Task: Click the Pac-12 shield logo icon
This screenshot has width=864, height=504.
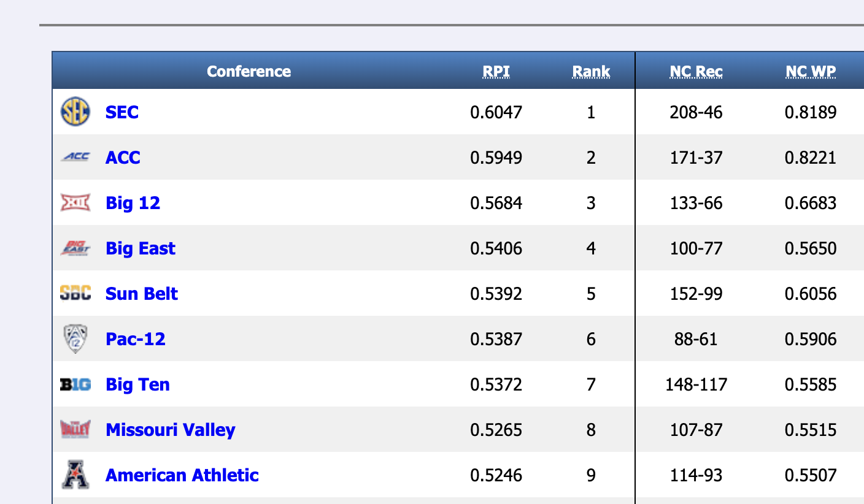Action: (75, 339)
